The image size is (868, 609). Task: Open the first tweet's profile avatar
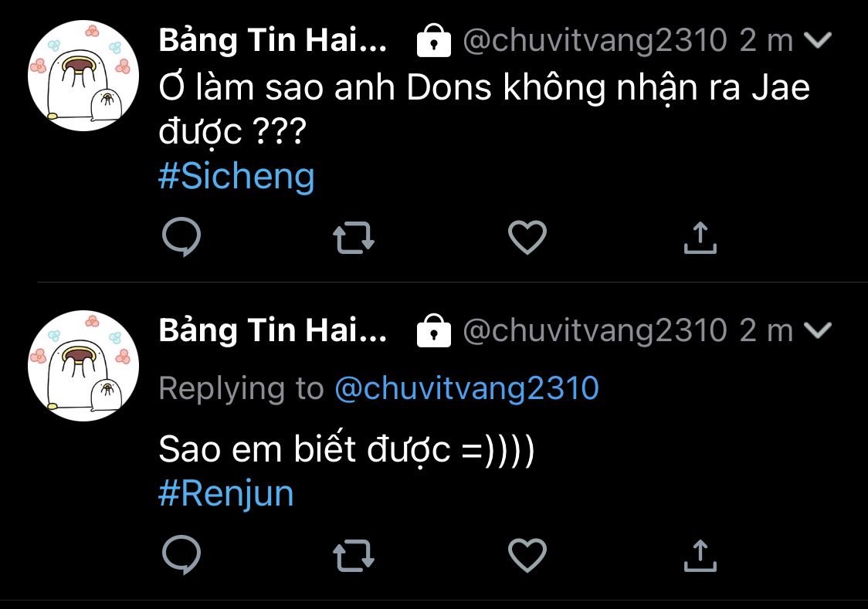pyautogui.click(x=83, y=76)
